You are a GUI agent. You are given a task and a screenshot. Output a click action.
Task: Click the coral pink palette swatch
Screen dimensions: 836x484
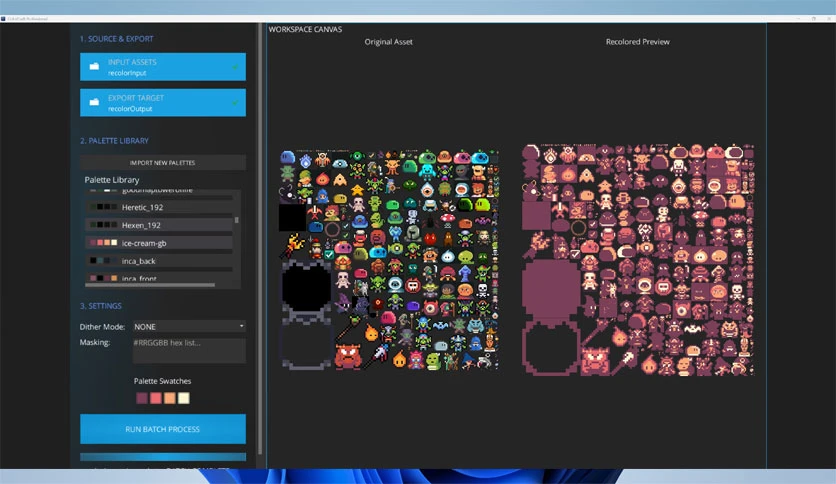pyautogui.click(x=156, y=398)
